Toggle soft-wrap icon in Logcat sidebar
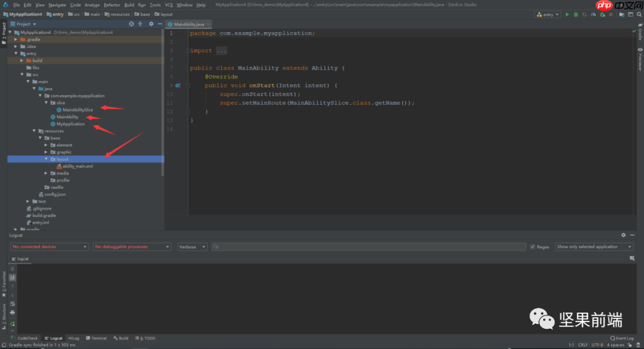This screenshot has width=644, height=349. click(x=13, y=304)
